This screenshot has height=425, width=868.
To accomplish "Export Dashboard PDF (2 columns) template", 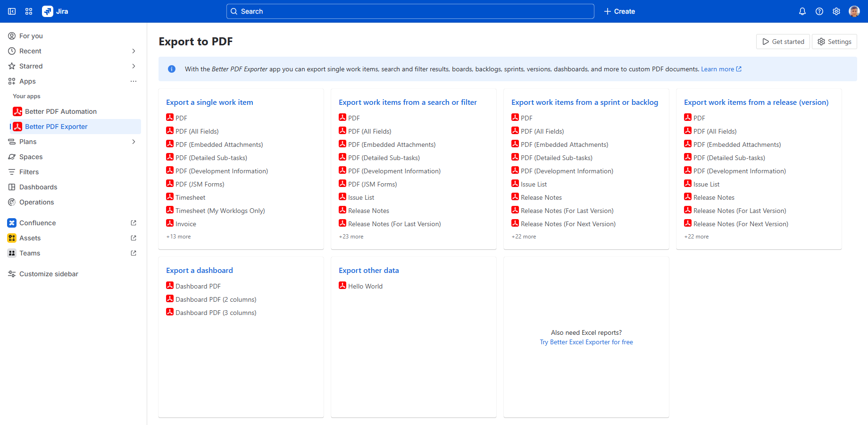I will pos(216,299).
